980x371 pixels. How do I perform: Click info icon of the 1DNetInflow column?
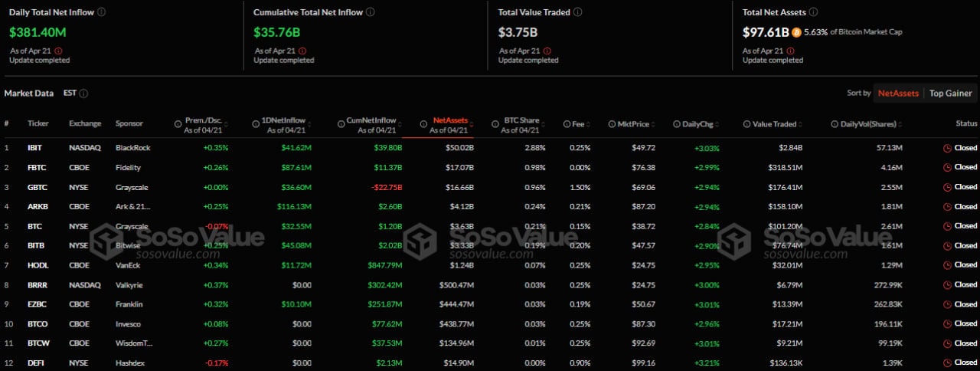(x=255, y=124)
